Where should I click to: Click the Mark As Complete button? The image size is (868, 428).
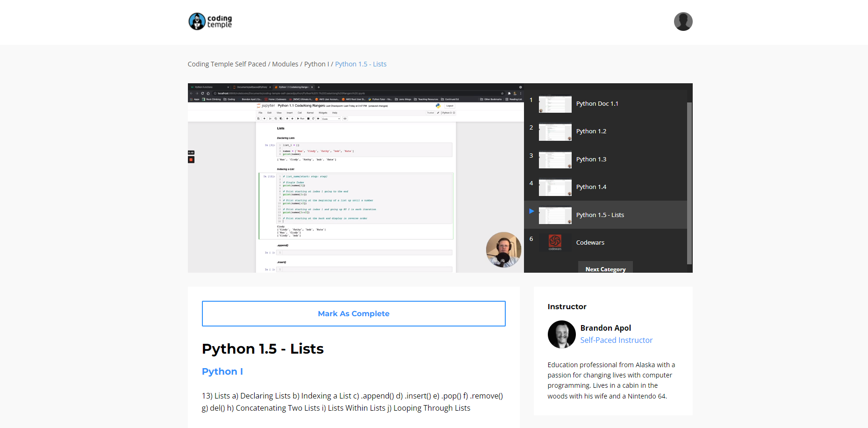tap(354, 313)
